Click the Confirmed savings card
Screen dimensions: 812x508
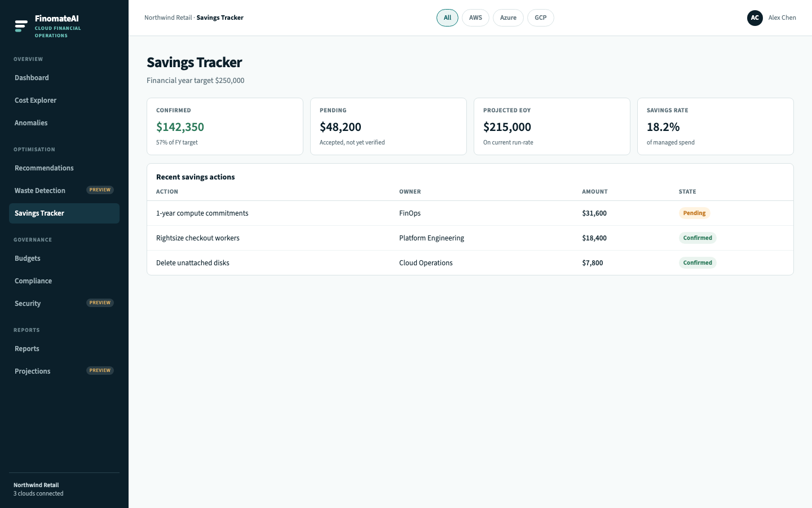click(225, 126)
